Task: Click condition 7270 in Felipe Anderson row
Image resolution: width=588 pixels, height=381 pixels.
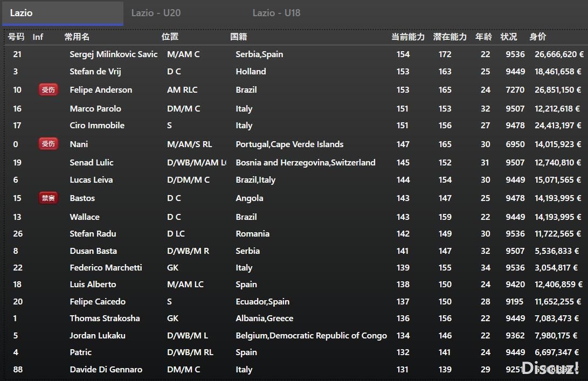Action: 515,90
